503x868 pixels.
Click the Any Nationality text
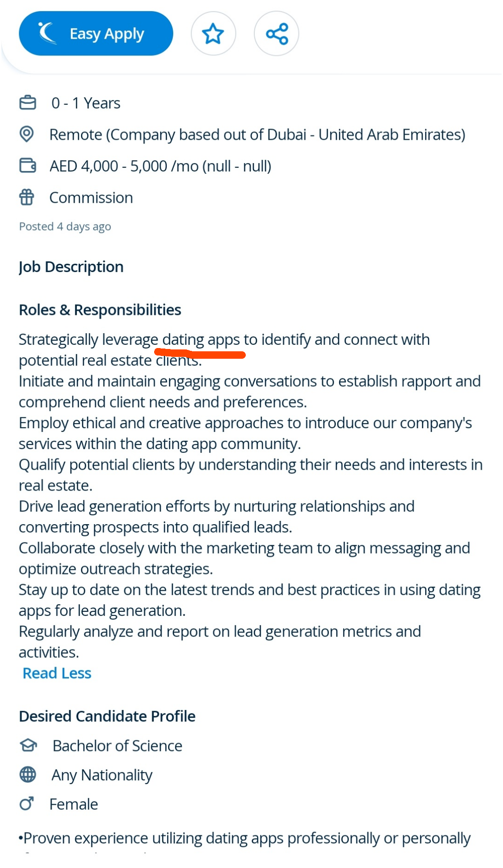pos(102,775)
